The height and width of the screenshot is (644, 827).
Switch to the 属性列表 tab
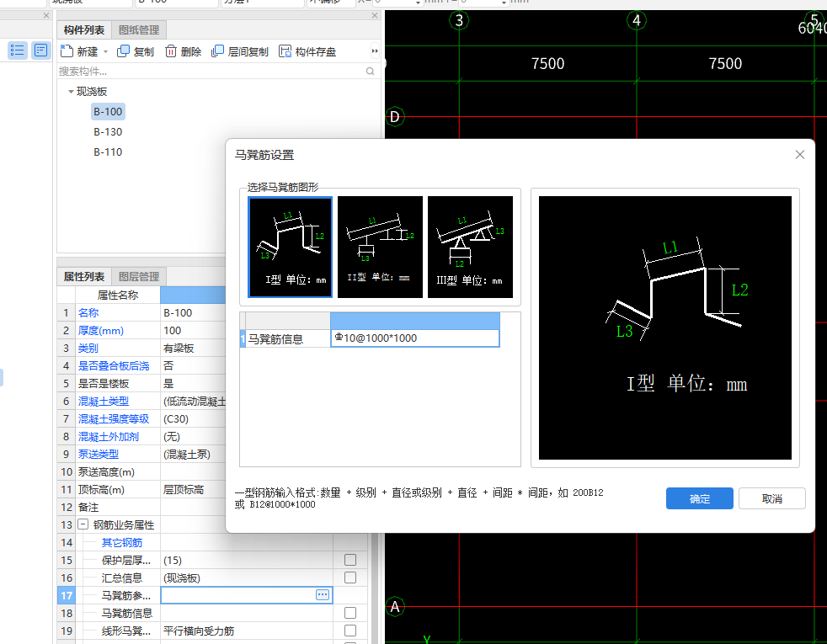tap(84, 277)
